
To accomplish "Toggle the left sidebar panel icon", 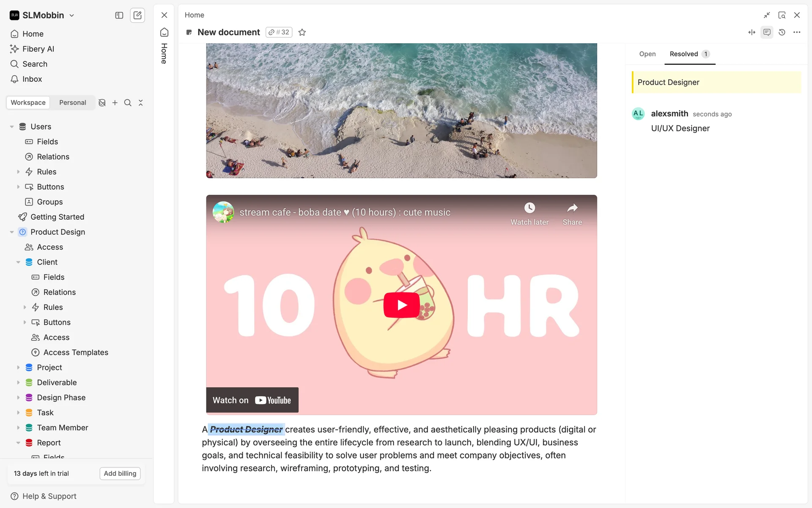I will pos(119,15).
